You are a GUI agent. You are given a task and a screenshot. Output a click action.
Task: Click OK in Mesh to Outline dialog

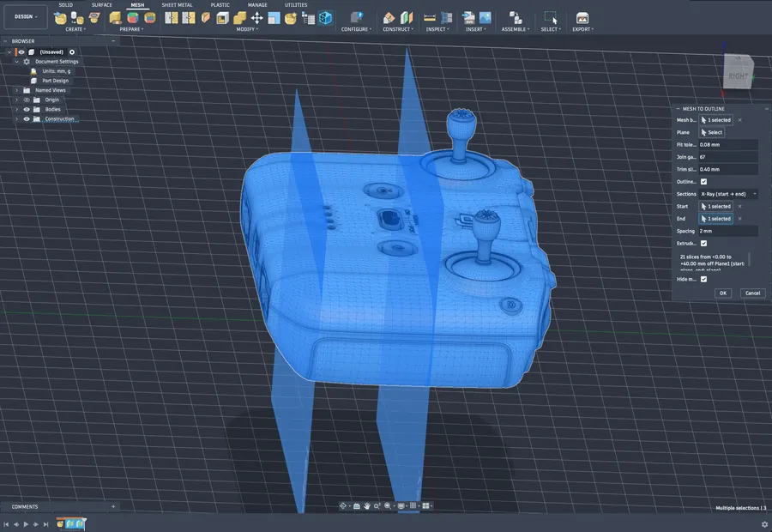(723, 293)
